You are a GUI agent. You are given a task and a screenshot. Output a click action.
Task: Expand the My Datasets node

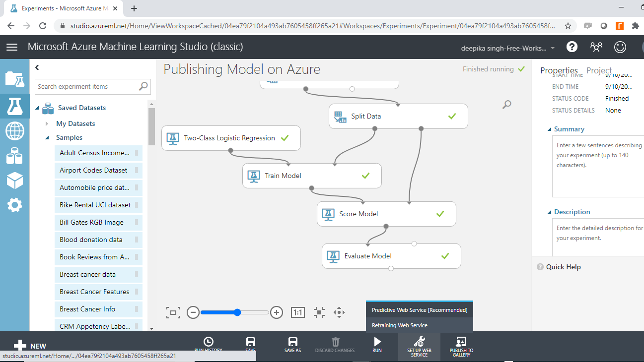pos(47,123)
